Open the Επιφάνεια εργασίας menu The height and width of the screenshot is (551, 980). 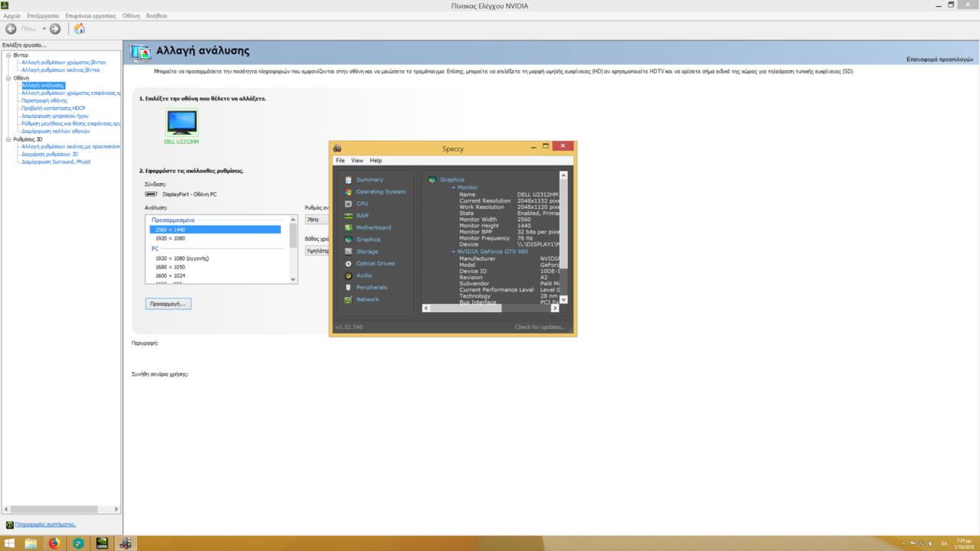click(x=90, y=15)
